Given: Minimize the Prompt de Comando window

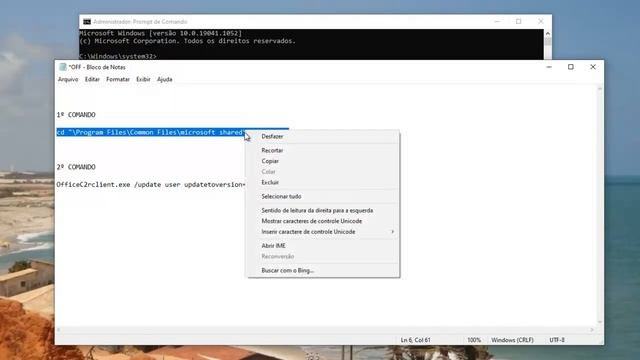Looking at the screenshot, I should (x=497, y=22).
